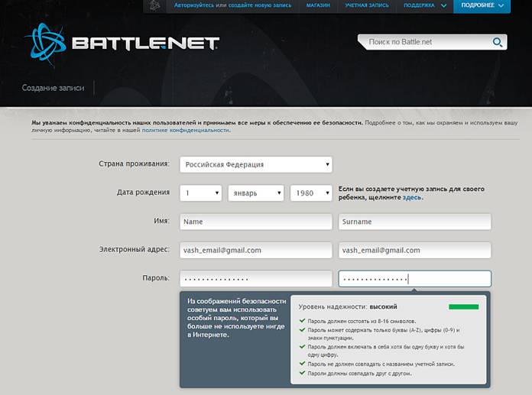
Task: Click the Авторизуйтесь login link
Action: [193, 5]
